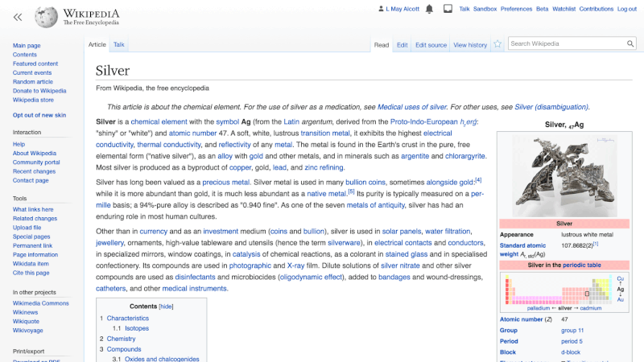Click Log out in top bar
This screenshot has height=362, width=644.
(626, 9)
